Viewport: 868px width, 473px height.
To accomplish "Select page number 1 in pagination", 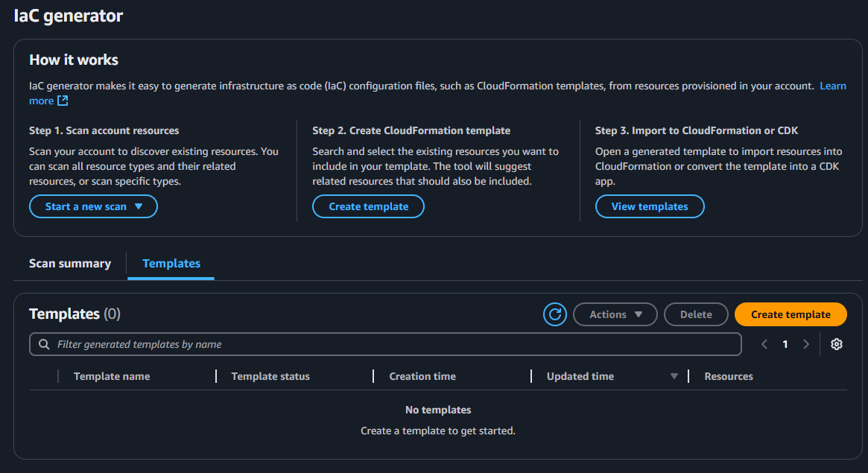I will [785, 344].
